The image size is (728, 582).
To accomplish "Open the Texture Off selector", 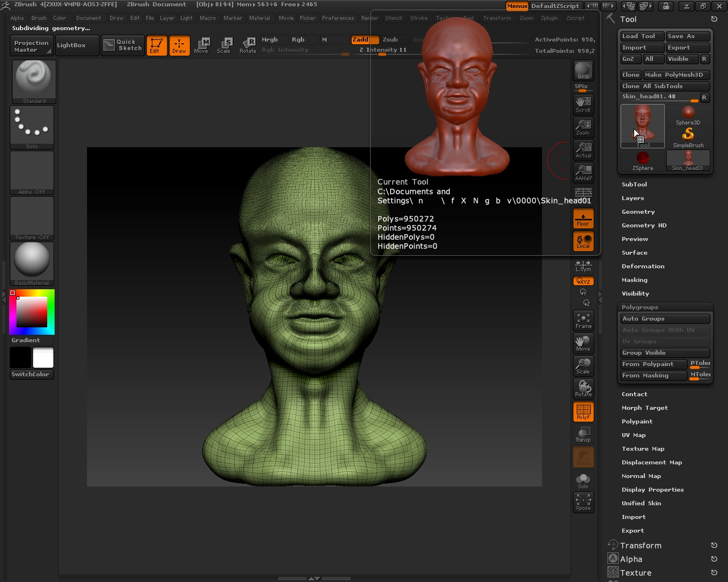I will [x=32, y=218].
